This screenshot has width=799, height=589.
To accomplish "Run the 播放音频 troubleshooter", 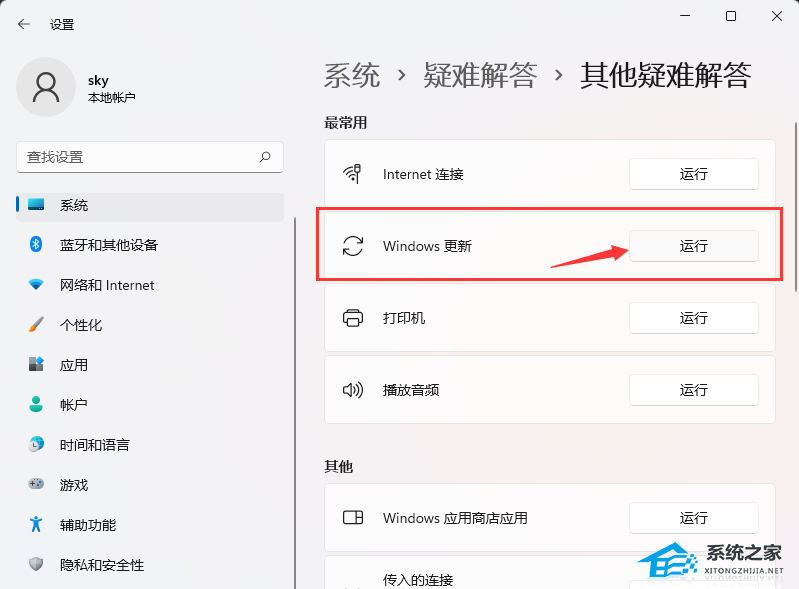I will point(694,390).
